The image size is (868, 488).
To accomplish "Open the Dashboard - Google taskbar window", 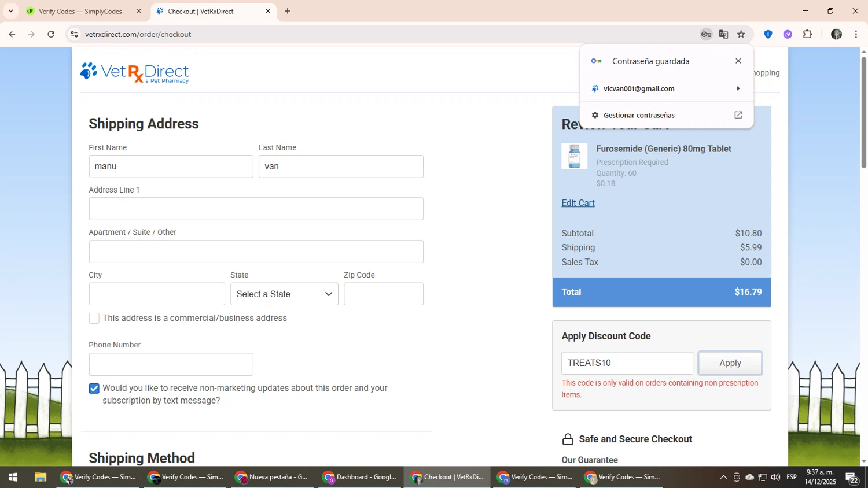I will [x=359, y=477].
